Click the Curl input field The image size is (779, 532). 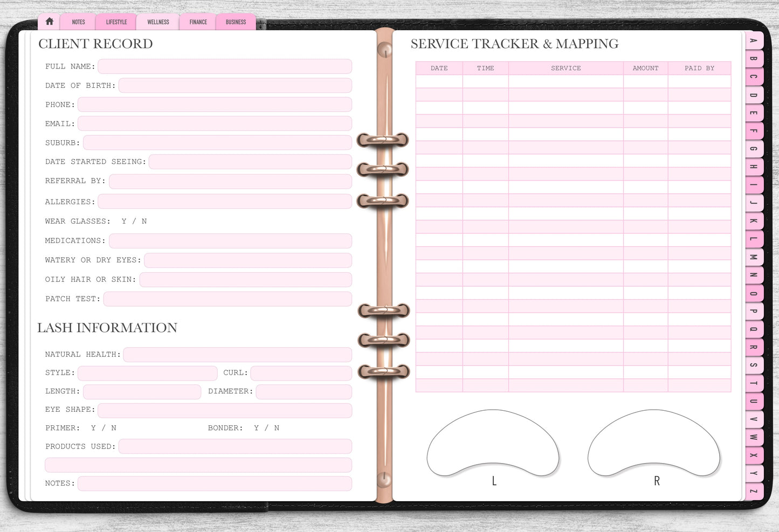pyautogui.click(x=301, y=373)
